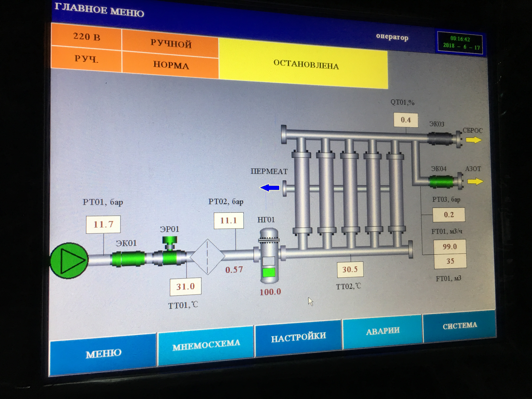The height and width of the screenshot is (399, 532).
Task: Click the date and time display
Action: point(460,43)
